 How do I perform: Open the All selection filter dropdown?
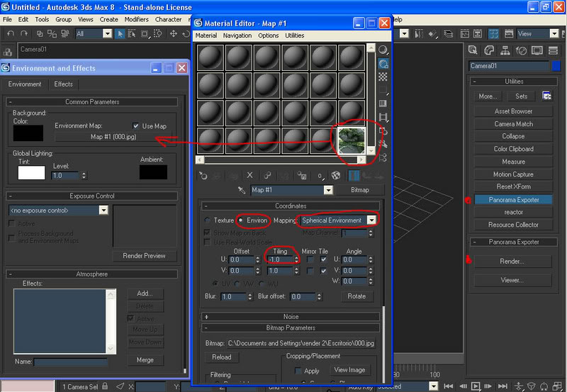tap(107, 33)
